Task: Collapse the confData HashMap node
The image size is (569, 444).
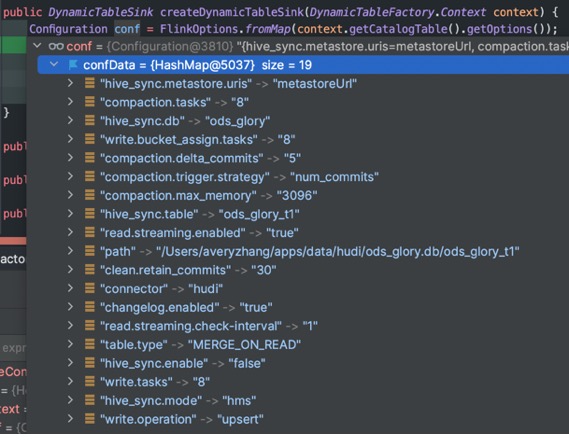Action: tap(54, 65)
